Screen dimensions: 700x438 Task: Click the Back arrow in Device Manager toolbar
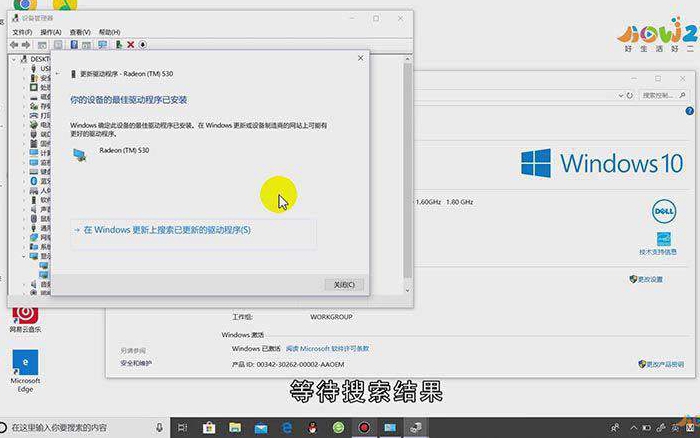click(x=14, y=45)
